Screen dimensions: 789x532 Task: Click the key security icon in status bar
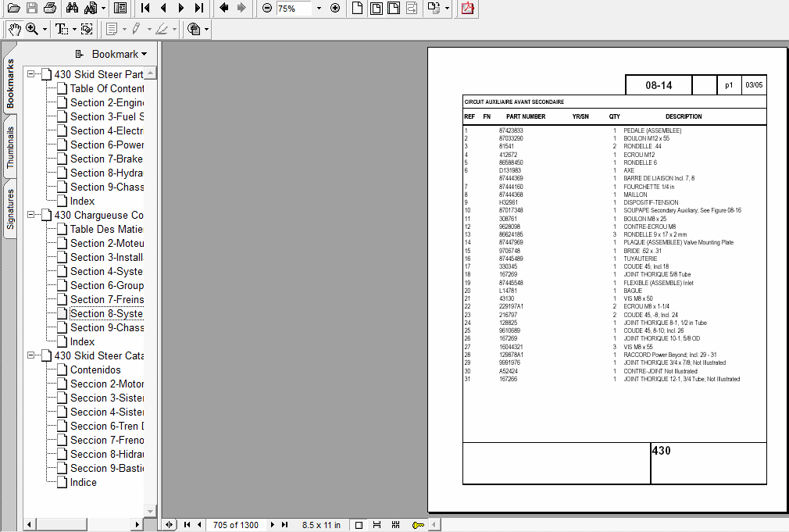418,525
